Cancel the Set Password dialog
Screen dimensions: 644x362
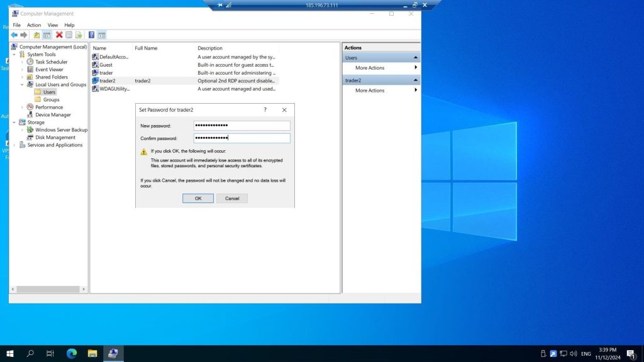point(232,198)
